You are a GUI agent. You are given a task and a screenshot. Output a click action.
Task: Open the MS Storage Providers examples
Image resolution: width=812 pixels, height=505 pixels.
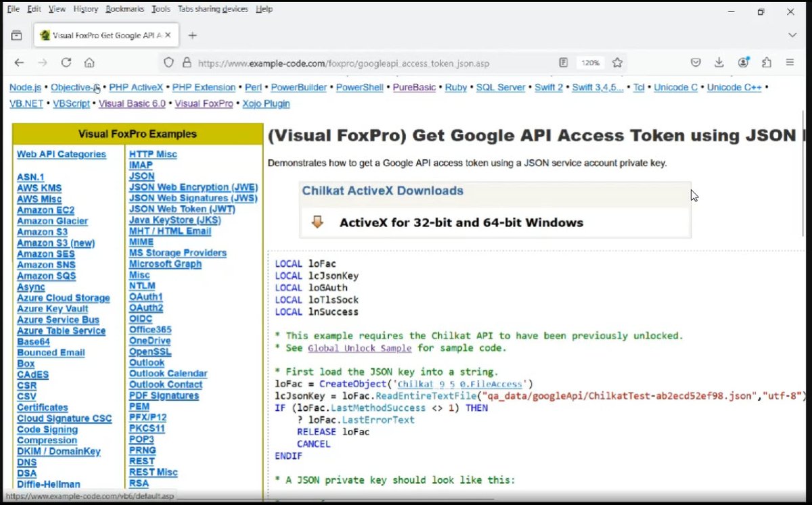[178, 253]
